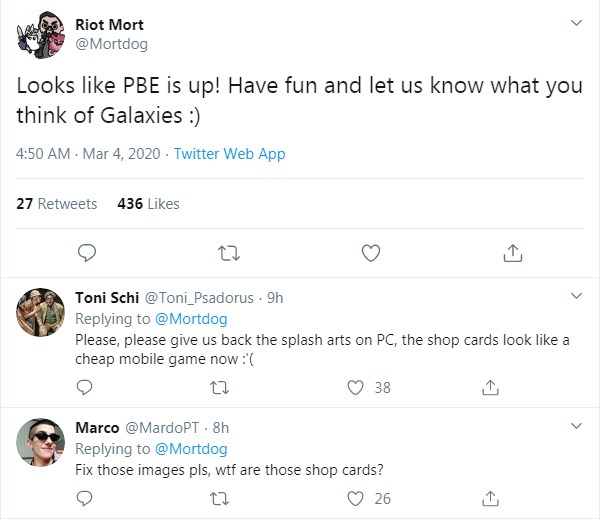Expand options menu for Toni Schi's reply
The image size is (604, 520).
[576, 296]
